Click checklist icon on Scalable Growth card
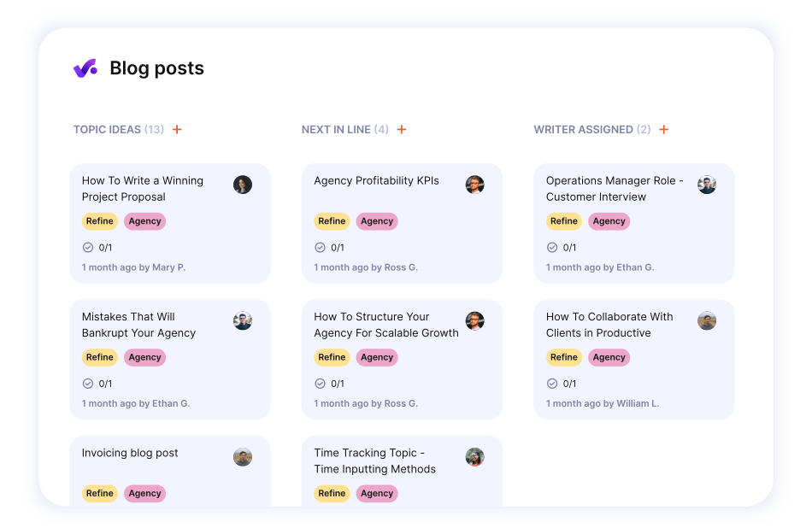Image resolution: width=812 pixels, height=528 pixels. (x=320, y=384)
